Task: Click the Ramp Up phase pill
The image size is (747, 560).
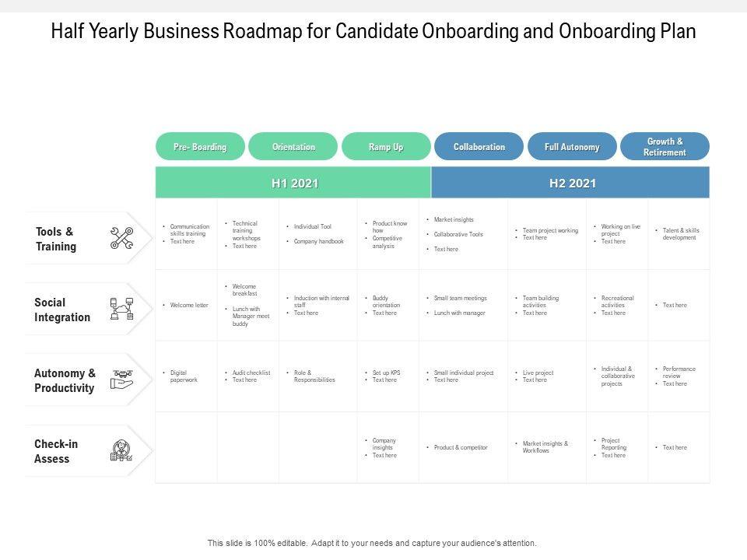Action: point(386,147)
